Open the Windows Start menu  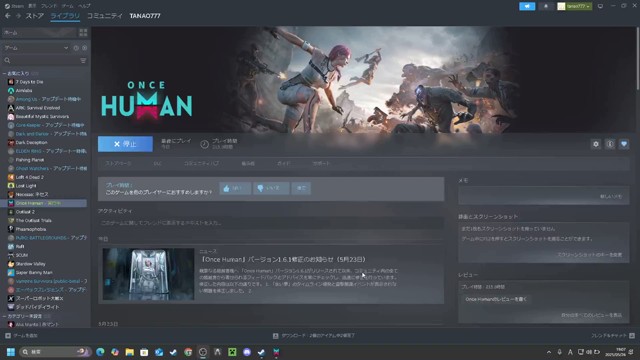pos(11,352)
